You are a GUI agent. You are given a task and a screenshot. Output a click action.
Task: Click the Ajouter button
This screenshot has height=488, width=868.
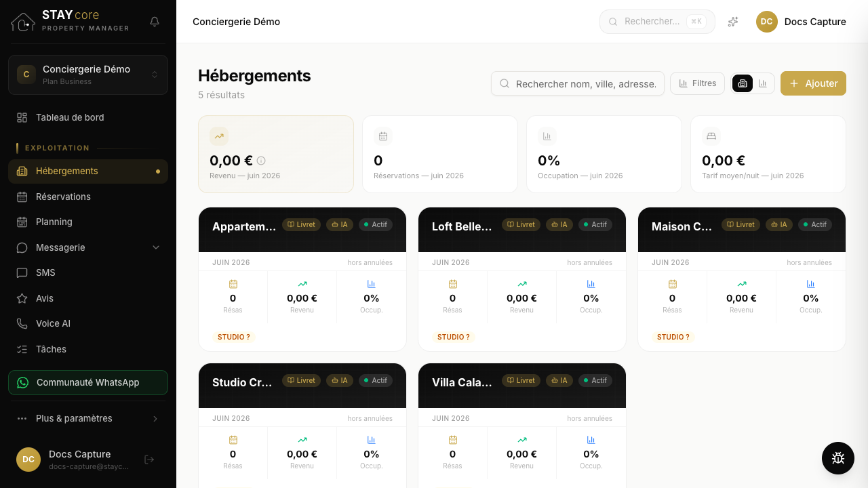click(x=813, y=83)
